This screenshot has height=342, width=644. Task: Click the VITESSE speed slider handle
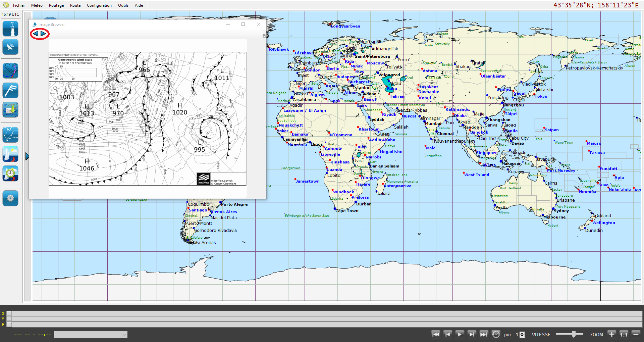[574, 334]
